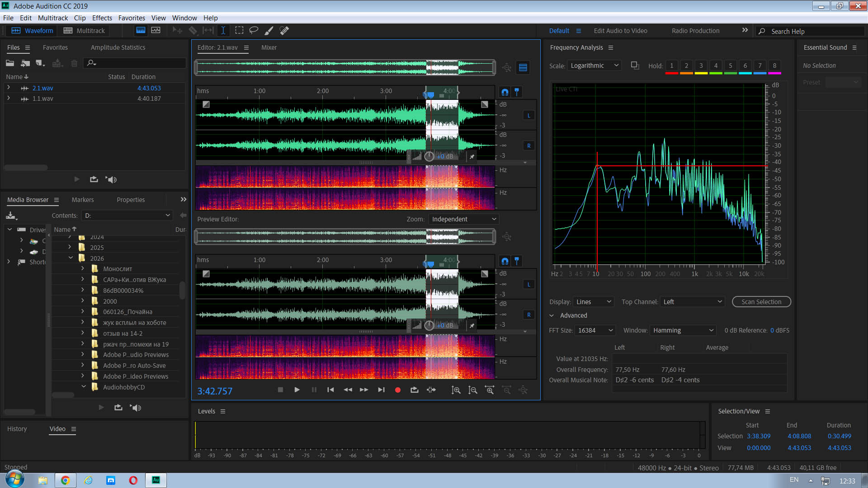Image resolution: width=868 pixels, height=488 pixels.
Task: Toggle Loop Playback button in transport
Action: pos(414,389)
